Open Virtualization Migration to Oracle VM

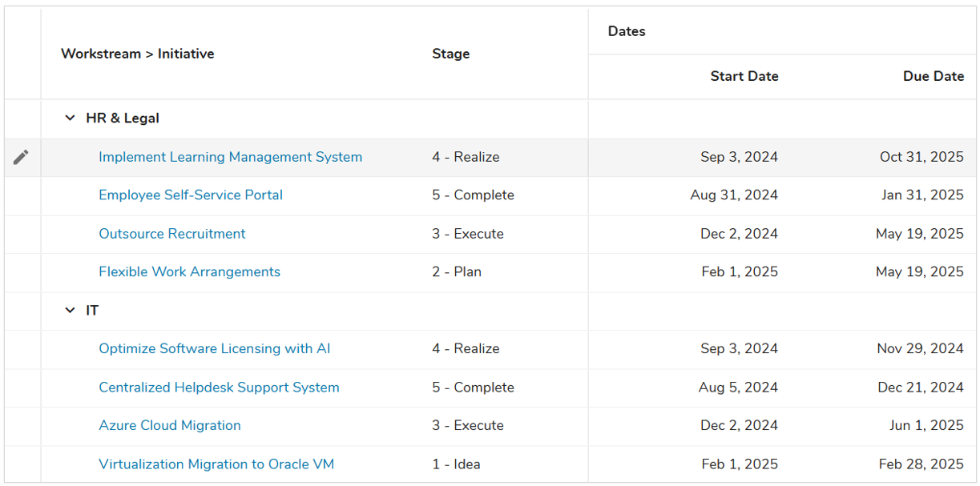point(216,464)
